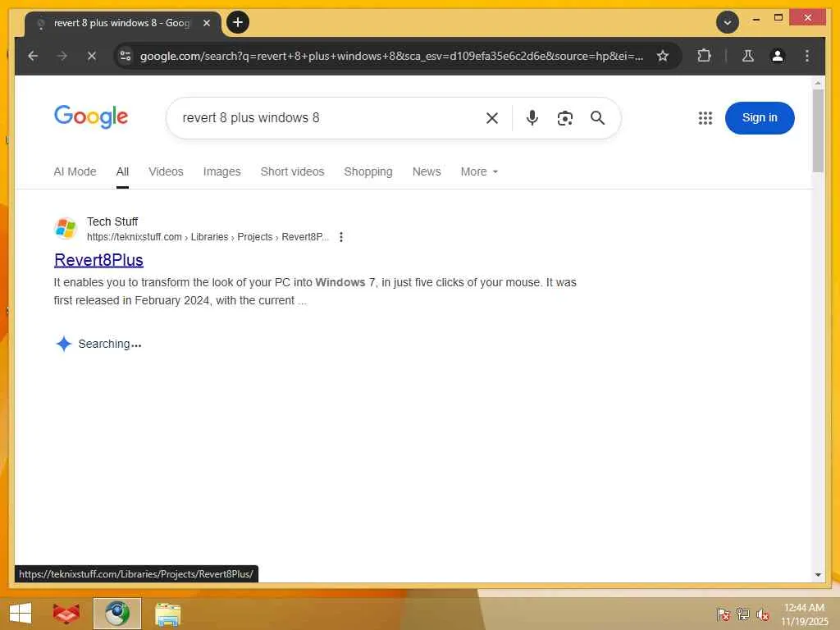Viewport: 840px width, 630px height.
Task: Open the Revert8Plus result link
Action: [x=98, y=260]
